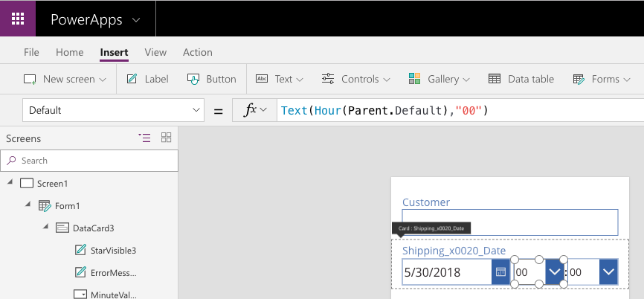Switch to thumbnail grid view in Screens

[x=167, y=138]
